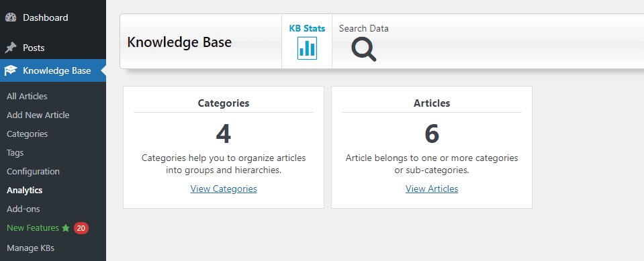This screenshot has width=644, height=261.
Task: Go to All Articles submenu
Action: tap(27, 97)
